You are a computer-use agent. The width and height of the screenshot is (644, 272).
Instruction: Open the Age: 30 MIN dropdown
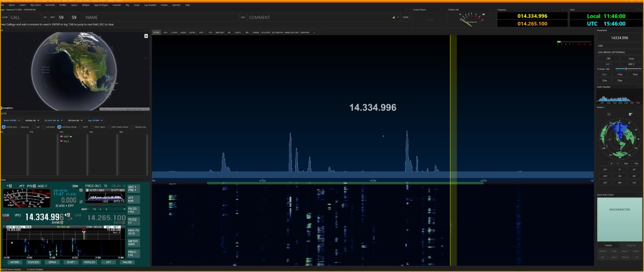tap(95, 120)
